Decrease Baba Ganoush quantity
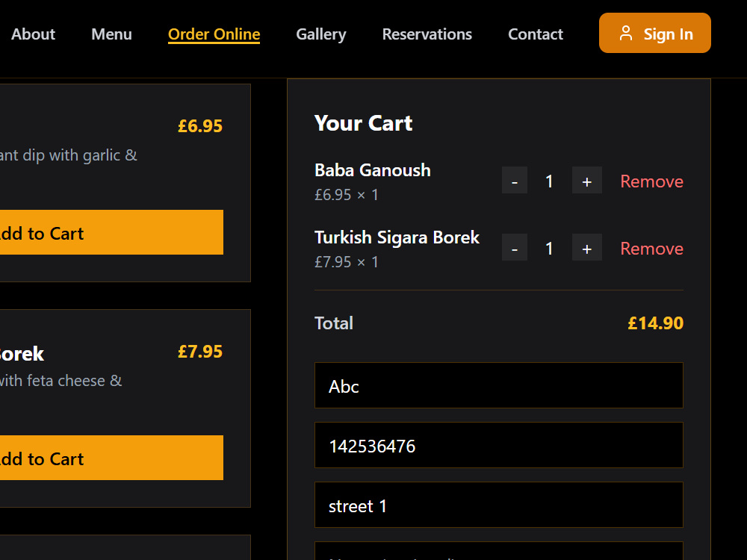747x560 pixels. 515,181
